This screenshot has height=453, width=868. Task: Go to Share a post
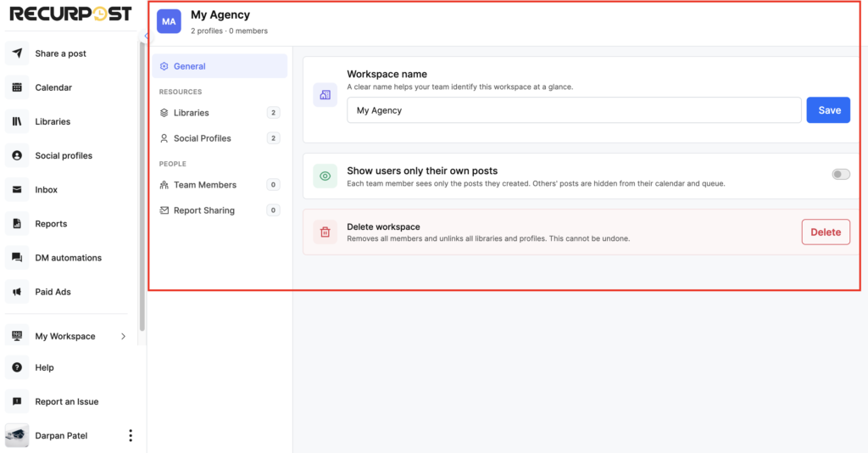tap(61, 53)
